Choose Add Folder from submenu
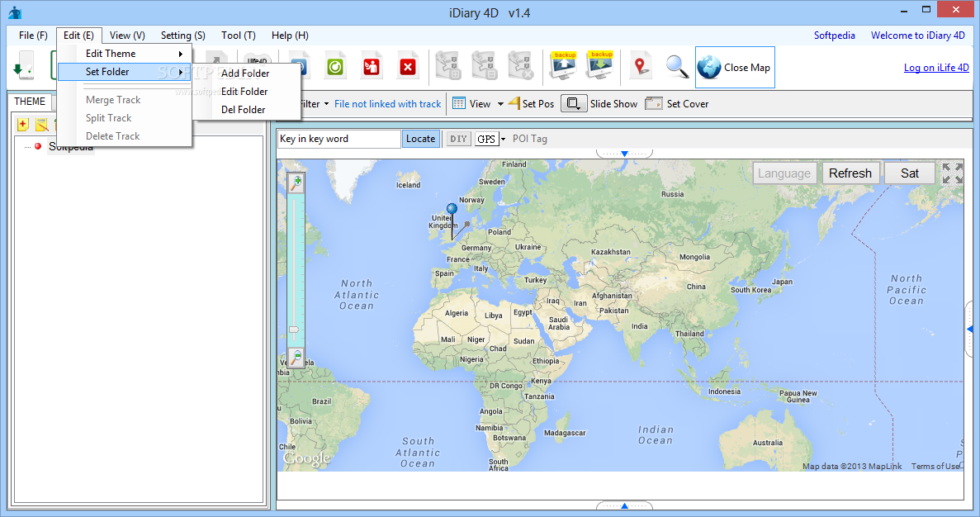The width and height of the screenshot is (980, 517). pyautogui.click(x=247, y=74)
